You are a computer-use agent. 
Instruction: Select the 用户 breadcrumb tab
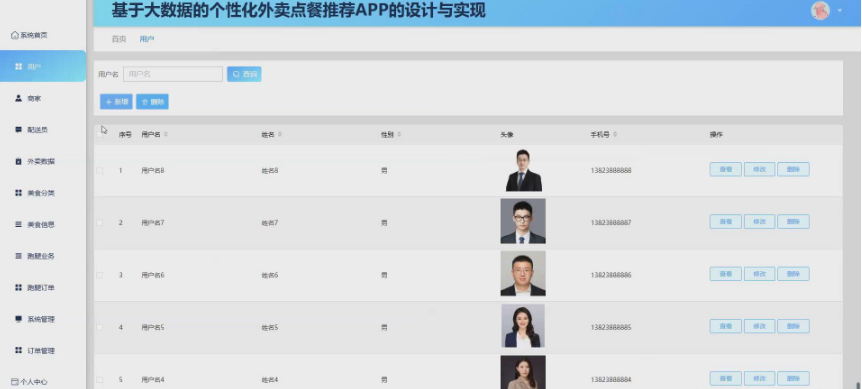click(146, 39)
